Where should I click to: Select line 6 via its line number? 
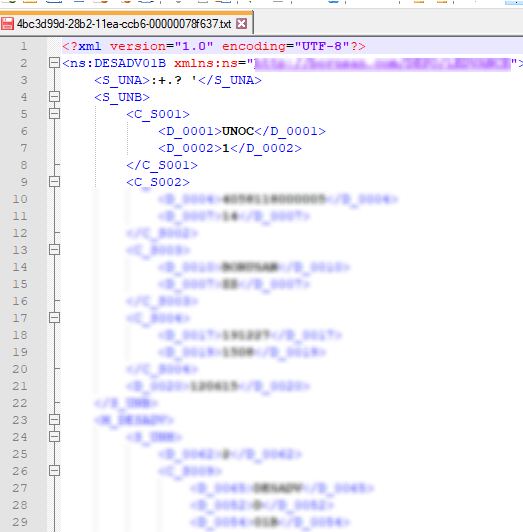(23, 131)
